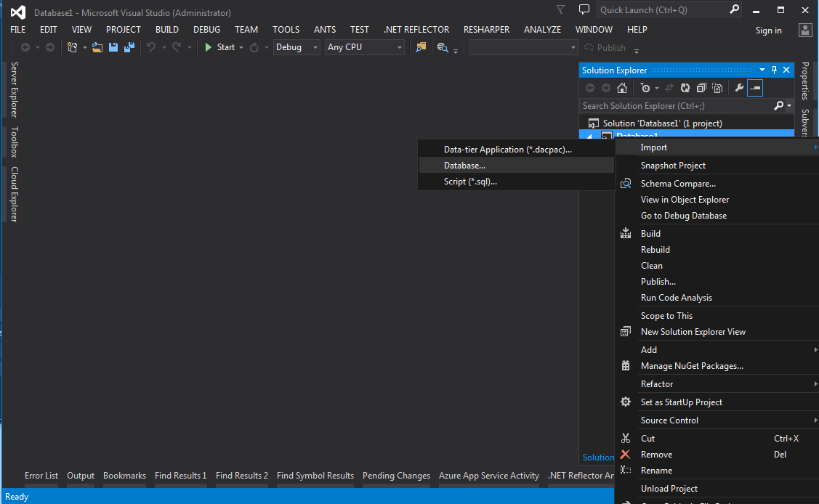Viewport: 819px width, 504px height.
Task: Open the BUILD menu
Action: pos(166,30)
